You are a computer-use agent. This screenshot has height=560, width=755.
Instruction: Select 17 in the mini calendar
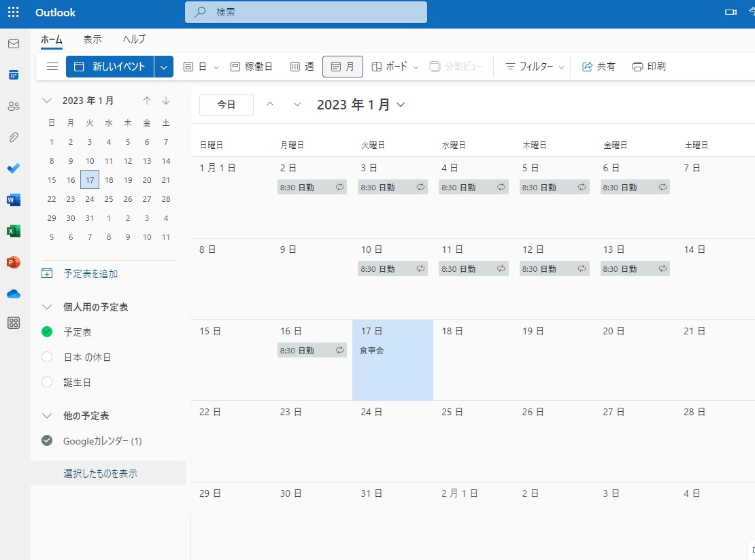coord(90,180)
